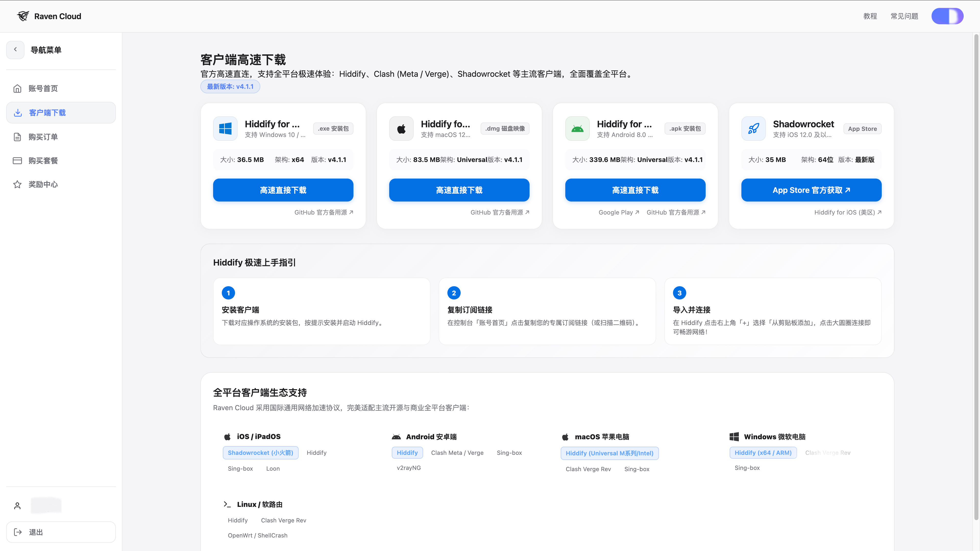Click the Android robot icon on card
Screen dimensions: 980x551
coord(578,129)
